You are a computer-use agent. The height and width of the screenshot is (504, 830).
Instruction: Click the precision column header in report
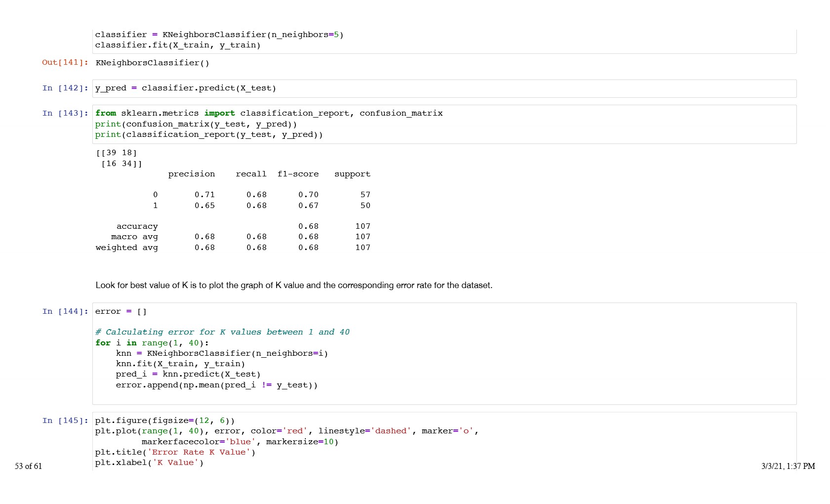point(191,174)
